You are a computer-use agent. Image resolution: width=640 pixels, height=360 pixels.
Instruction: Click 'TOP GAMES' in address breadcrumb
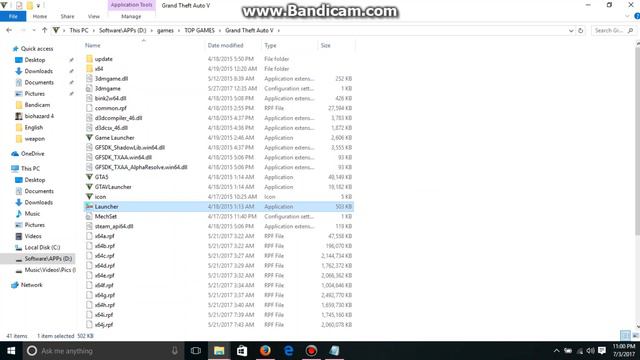(x=199, y=30)
